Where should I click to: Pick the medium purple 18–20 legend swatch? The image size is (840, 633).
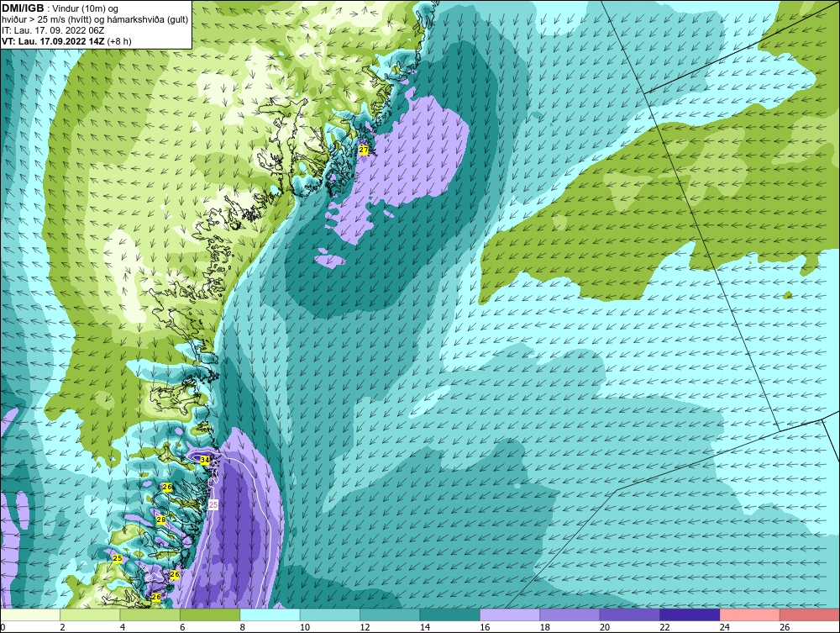click(570, 615)
